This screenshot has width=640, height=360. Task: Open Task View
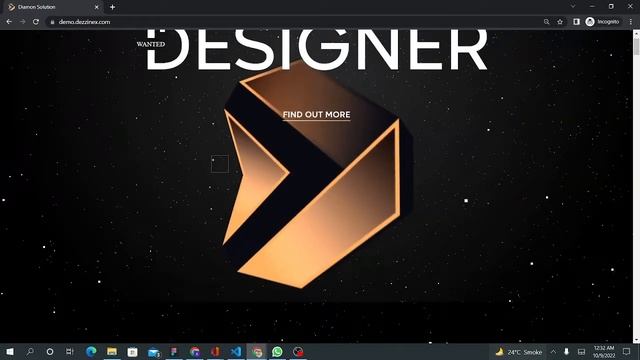pos(70,351)
